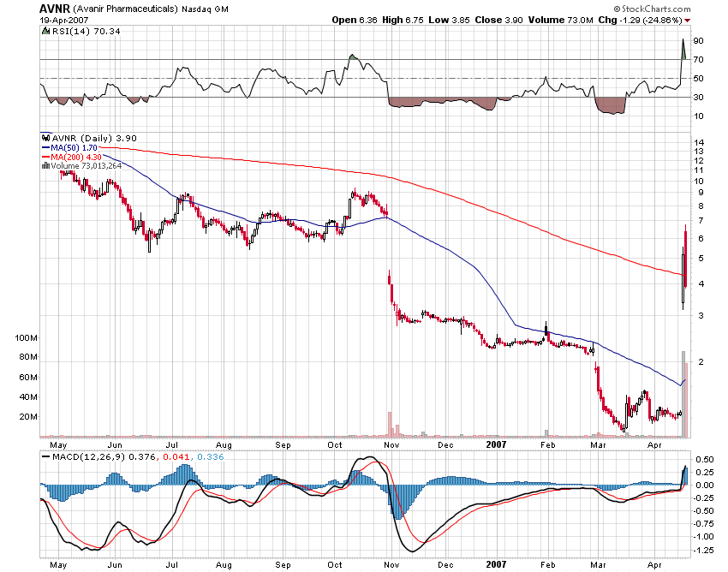
Task: Click the candlestick icon beside AVNR (Daily)
Action: point(45,138)
